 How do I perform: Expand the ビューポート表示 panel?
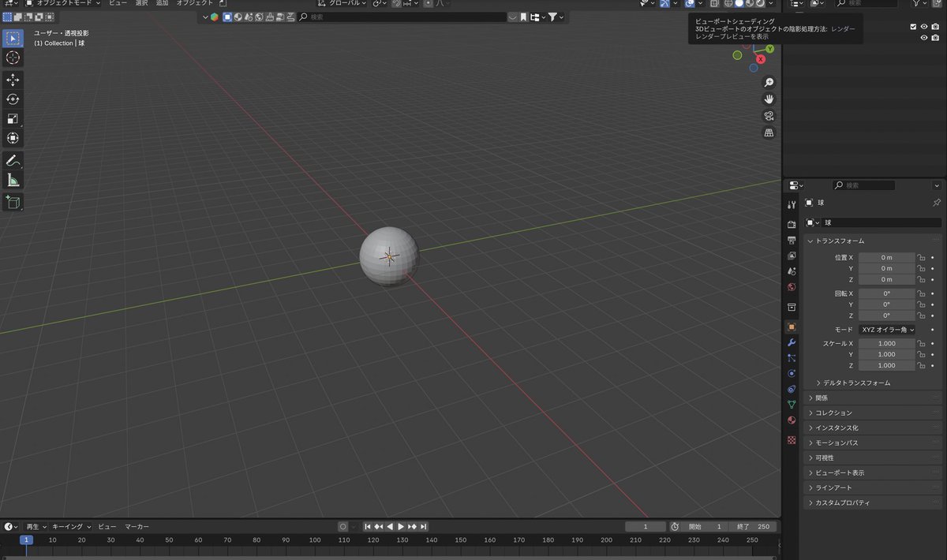pos(872,472)
